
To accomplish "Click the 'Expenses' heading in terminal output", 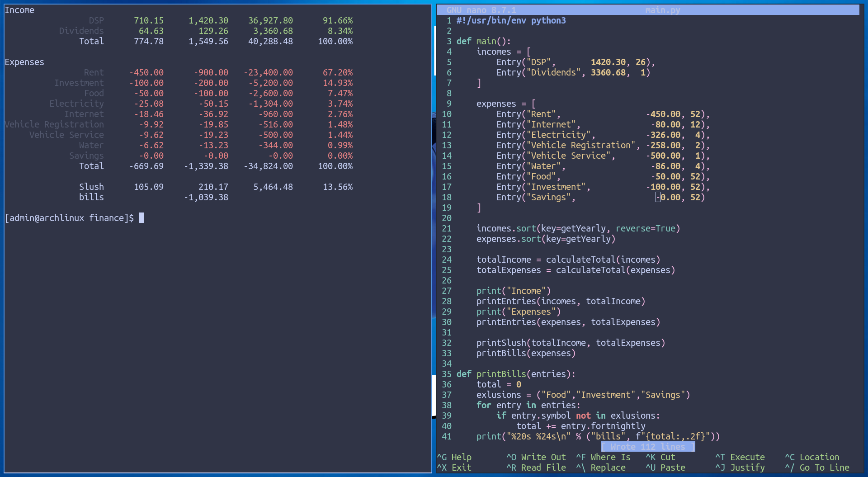I will [x=24, y=62].
